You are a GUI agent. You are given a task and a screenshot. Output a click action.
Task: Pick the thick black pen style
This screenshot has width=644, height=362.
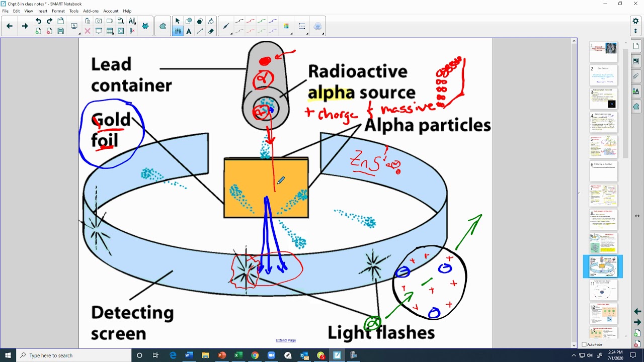(x=239, y=21)
